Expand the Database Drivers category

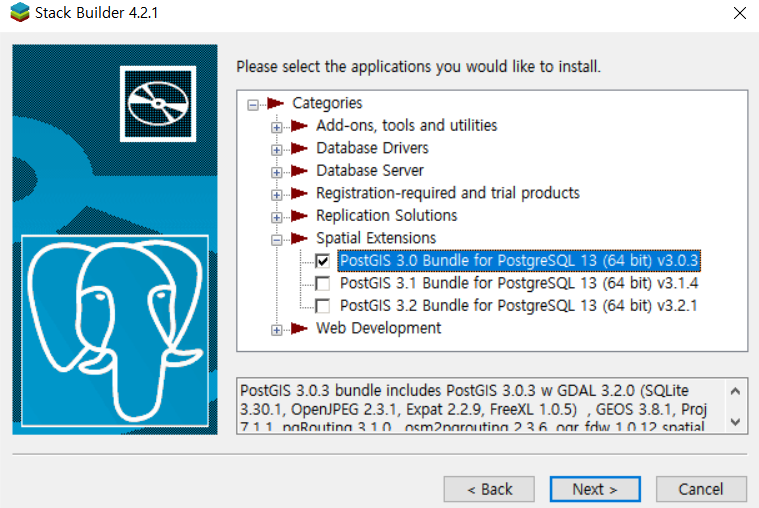[x=276, y=150]
